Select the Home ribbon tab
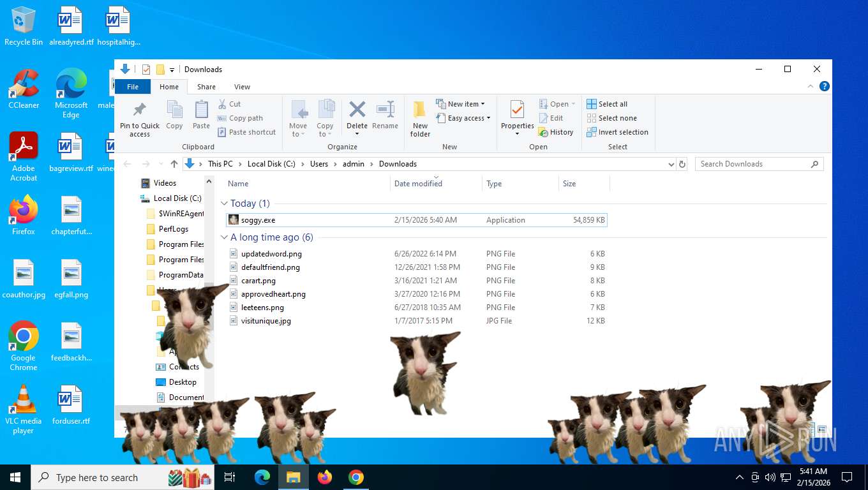 (x=169, y=87)
